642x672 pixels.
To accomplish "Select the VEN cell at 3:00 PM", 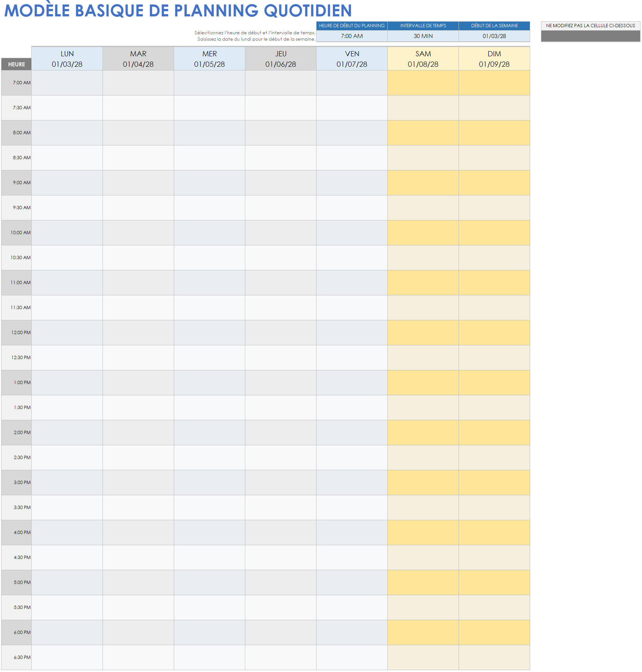I will (x=352, y=483).
